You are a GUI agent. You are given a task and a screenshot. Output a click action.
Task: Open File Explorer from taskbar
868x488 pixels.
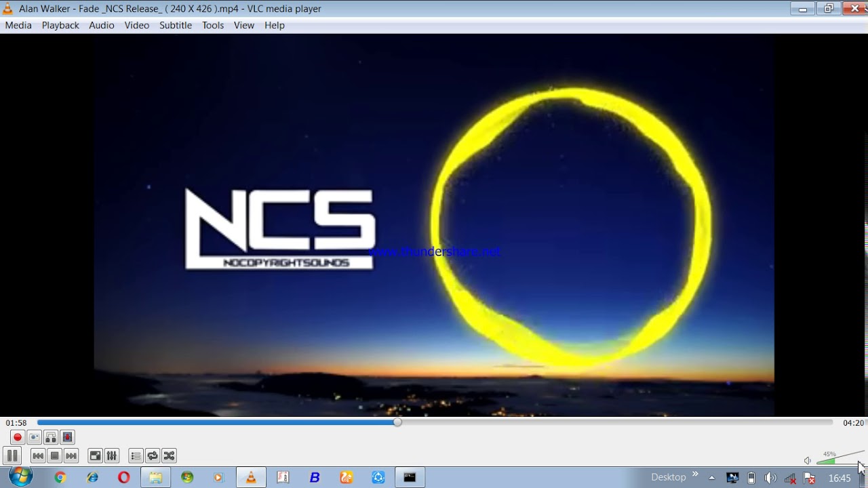pyautogui.click(x=155, y=478)
